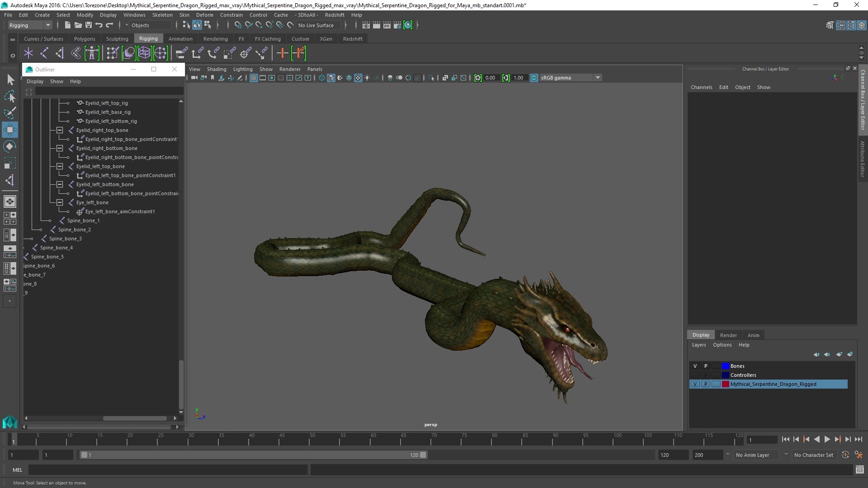Switch to the Polygons shelf tab

click(x=85, y=39)
